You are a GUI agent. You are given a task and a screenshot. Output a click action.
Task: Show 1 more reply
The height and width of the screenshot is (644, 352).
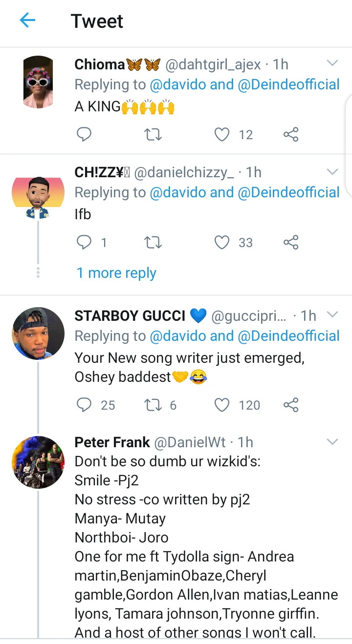tap(116, 273)
